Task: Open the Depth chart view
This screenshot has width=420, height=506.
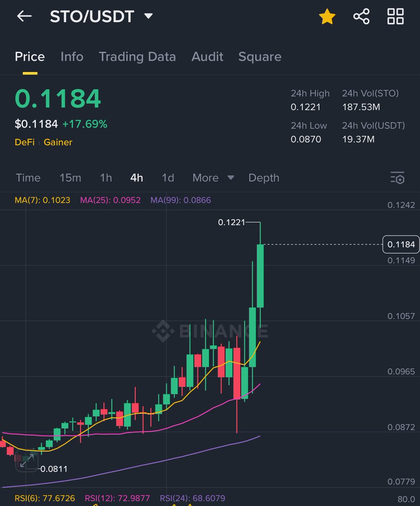Action: click(x=264, y=178)
